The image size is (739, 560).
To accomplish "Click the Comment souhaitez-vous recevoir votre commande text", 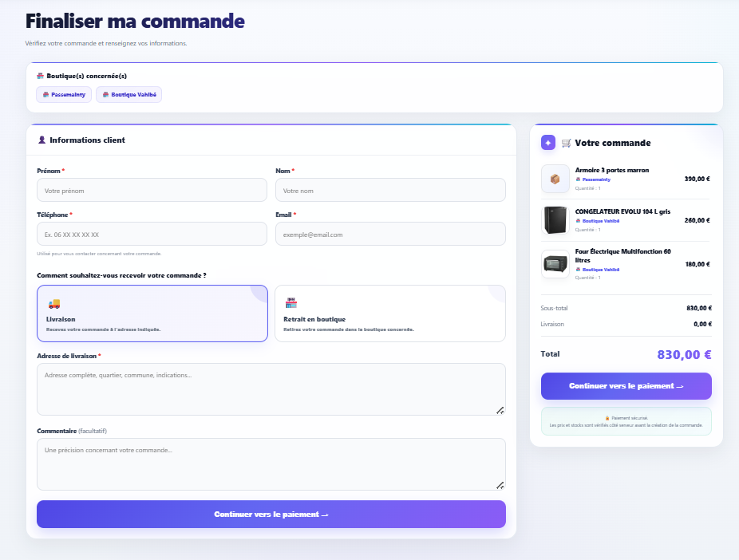I will pyautogui.click(x=121, y=275).
